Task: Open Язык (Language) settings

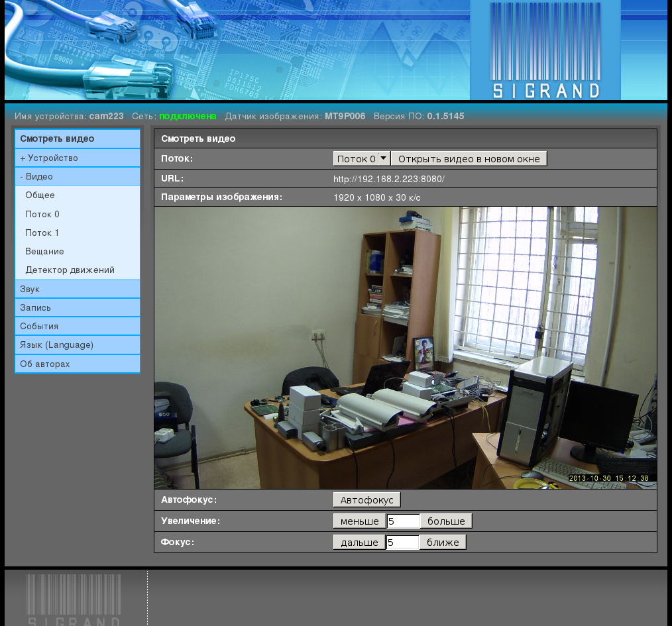Action: [x=78, y=345]
